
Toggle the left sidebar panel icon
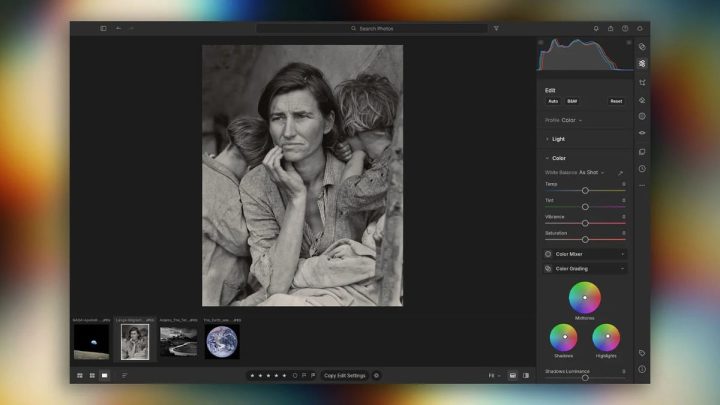103,28
